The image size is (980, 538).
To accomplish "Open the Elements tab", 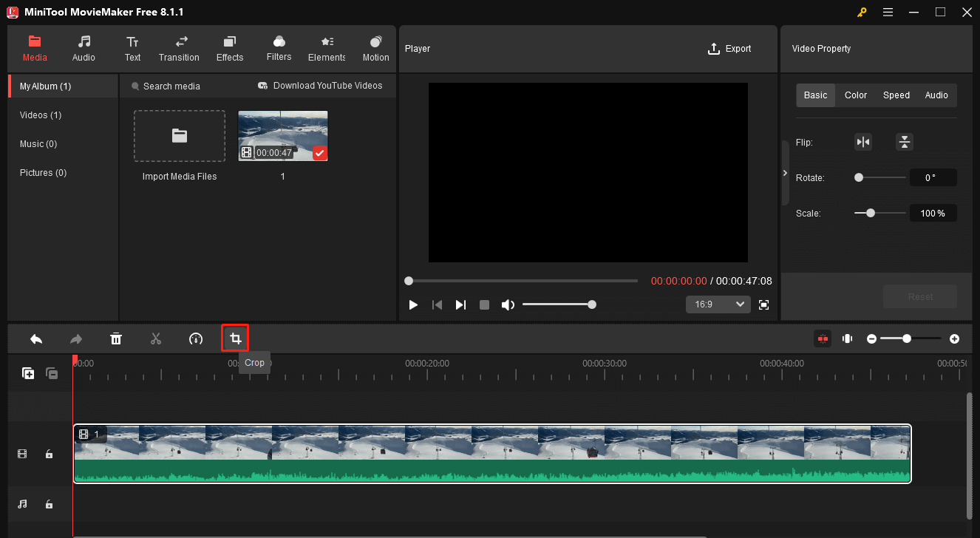I will 327,48.
